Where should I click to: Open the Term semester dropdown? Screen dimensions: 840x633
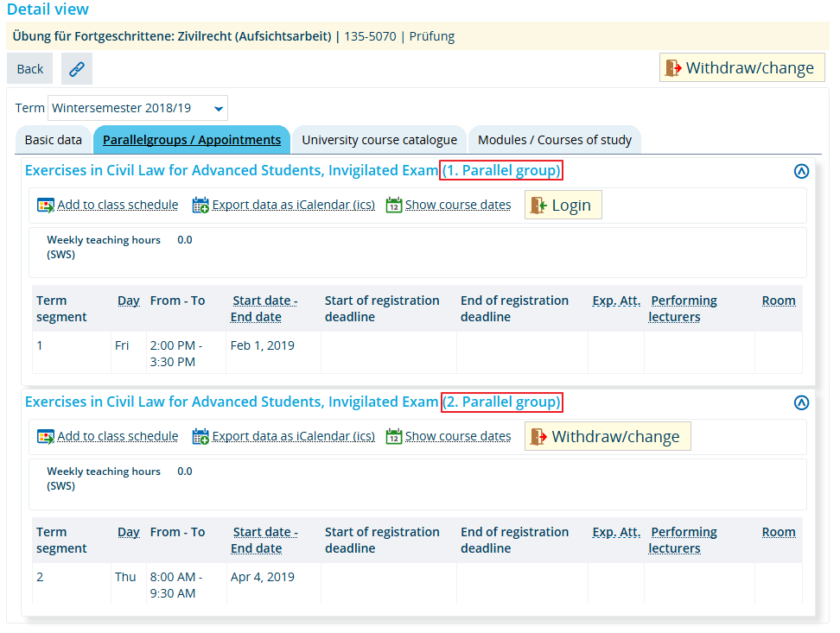137,108
